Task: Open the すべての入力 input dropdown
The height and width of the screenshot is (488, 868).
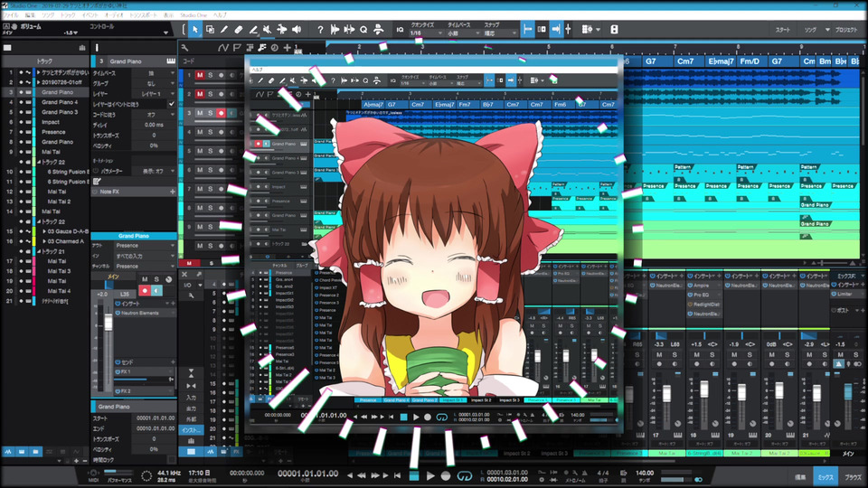Action: tap(145, 256)
